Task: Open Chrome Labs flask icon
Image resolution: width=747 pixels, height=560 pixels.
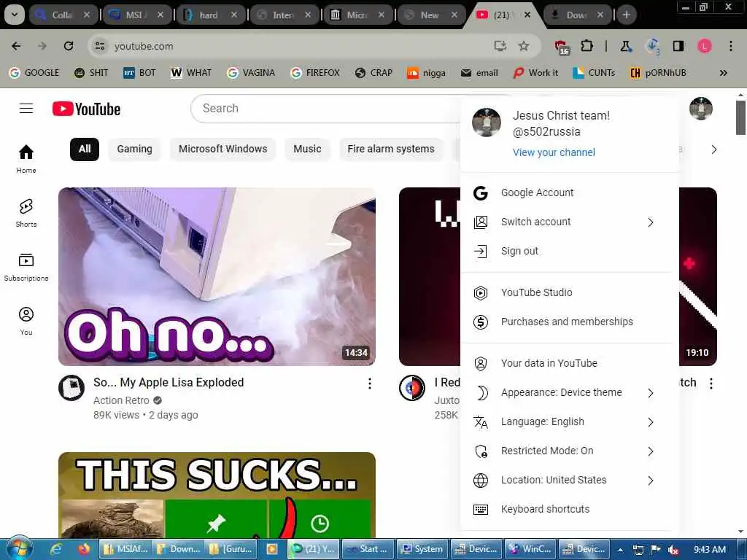Action: click(x=625, y=46)
